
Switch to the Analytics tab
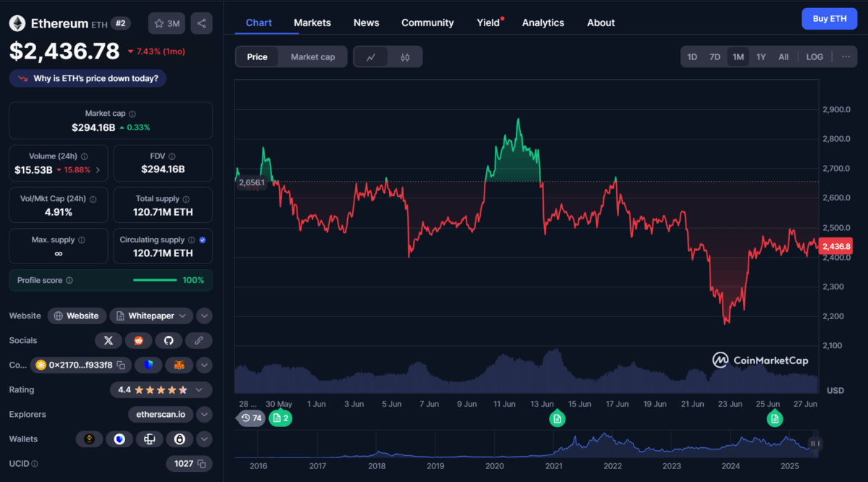pyautogui.click(x=543, y=22)
